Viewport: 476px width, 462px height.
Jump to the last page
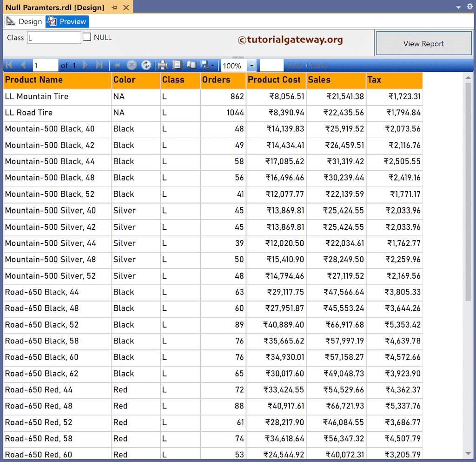point(99,65)
